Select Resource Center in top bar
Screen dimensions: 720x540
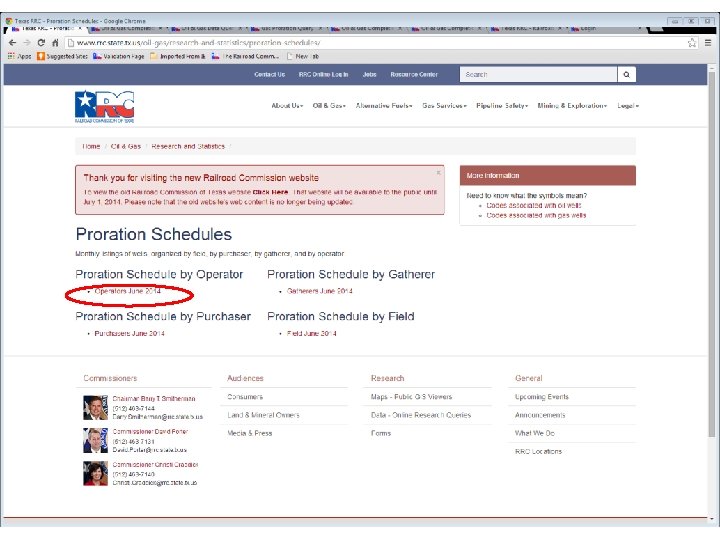[414, 74]
